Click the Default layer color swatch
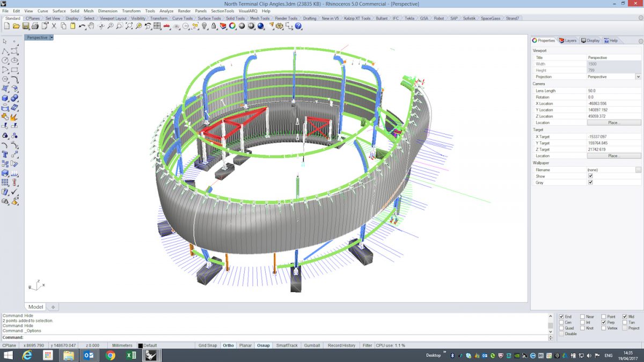Image resolution: width=644 pixels, height=362 pixels. tap(141, 346)
